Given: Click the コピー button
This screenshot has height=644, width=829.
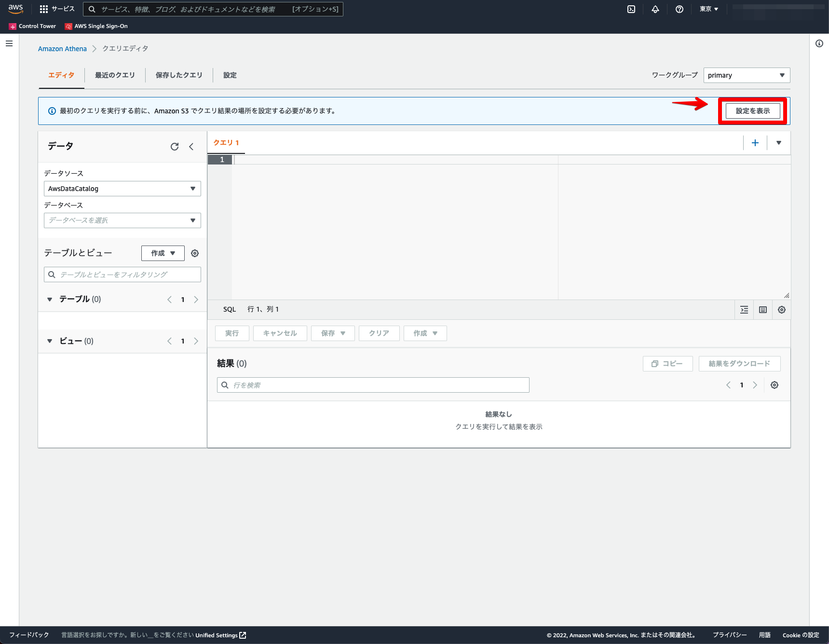Looking at the screenshot, I should pyautogui.click(x=668, y=364).
